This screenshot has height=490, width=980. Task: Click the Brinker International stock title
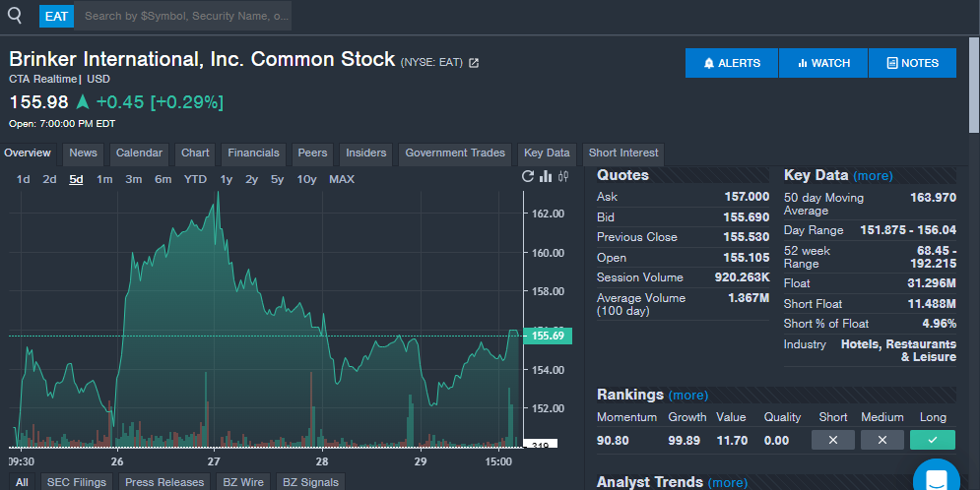(x=202, y=59)
